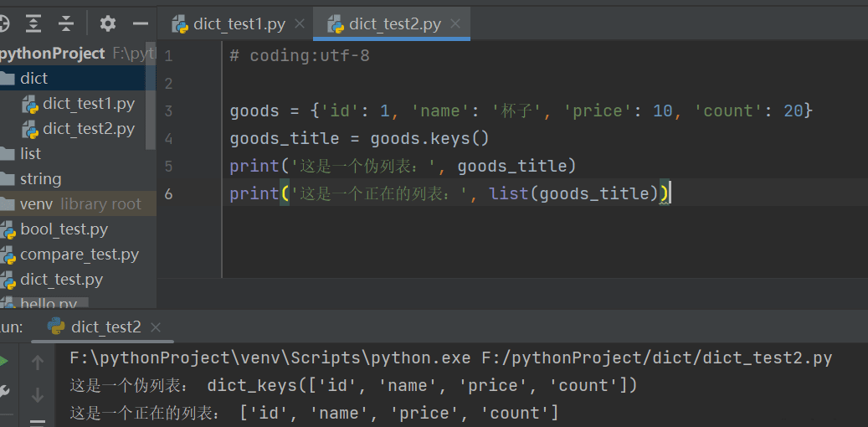Rerun dict_test2 with green play icon

(3, 363)
